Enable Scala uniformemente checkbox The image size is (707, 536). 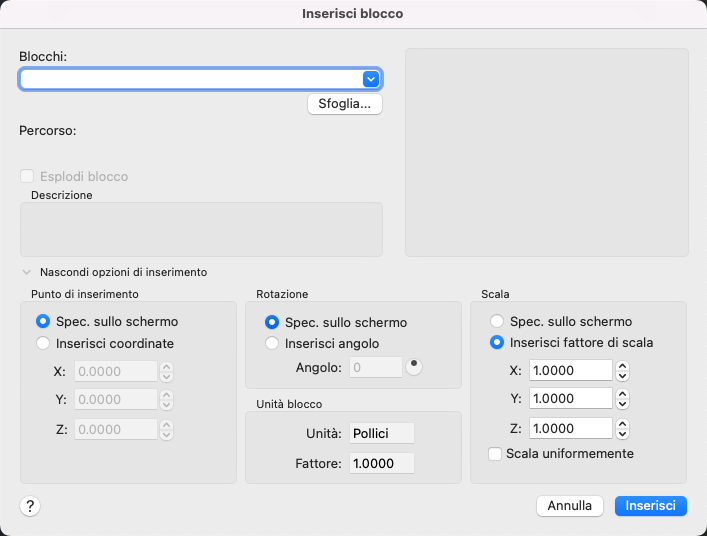(495, 453)
